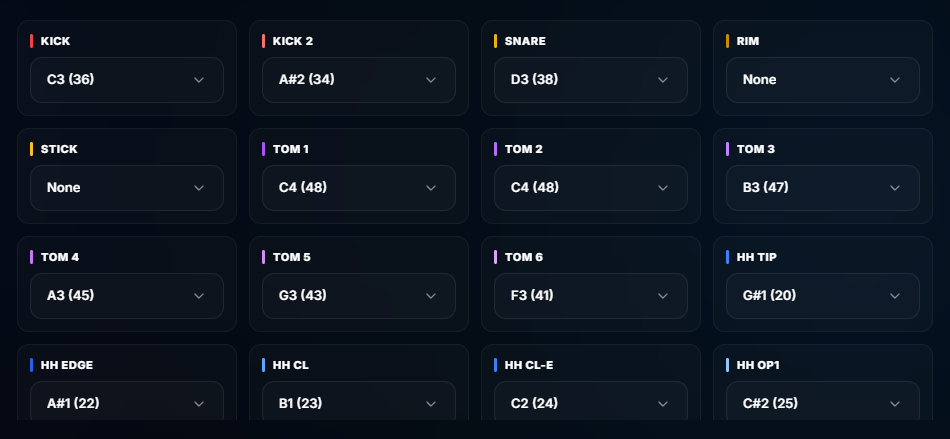Viewport: 950px width, 439px height.
Task: Click the STICK dropdown chevron arrow
Action: 199,188
